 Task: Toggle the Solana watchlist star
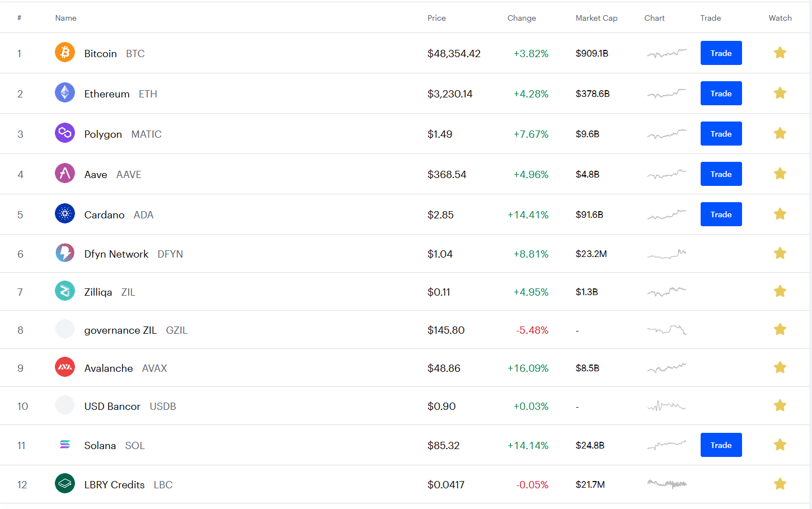click(x=780, y=445)
